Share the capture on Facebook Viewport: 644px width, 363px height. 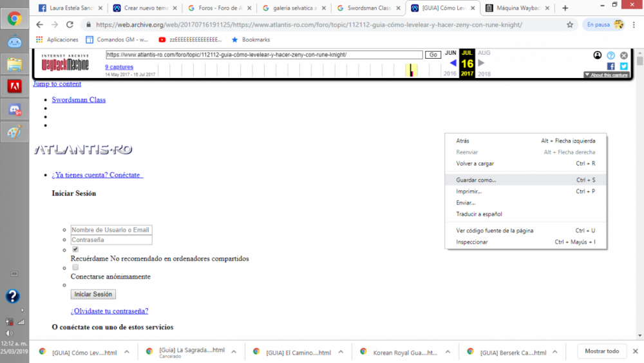coord(611,66)
